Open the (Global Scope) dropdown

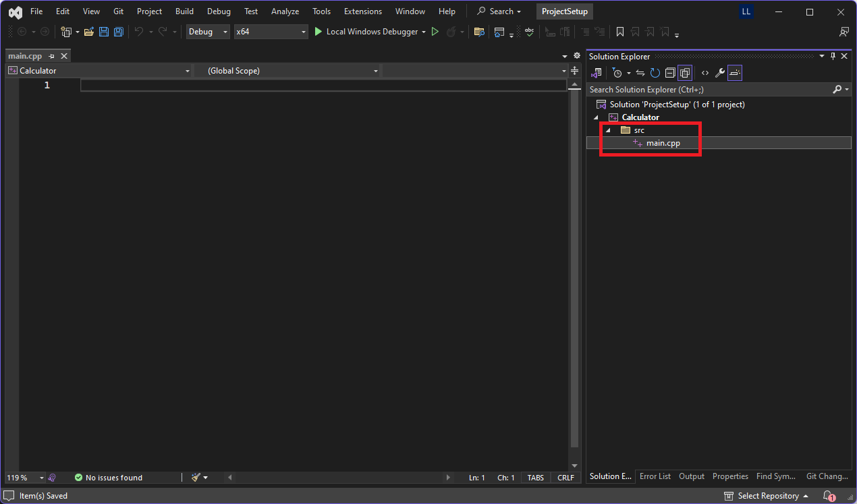coord(287,71)
